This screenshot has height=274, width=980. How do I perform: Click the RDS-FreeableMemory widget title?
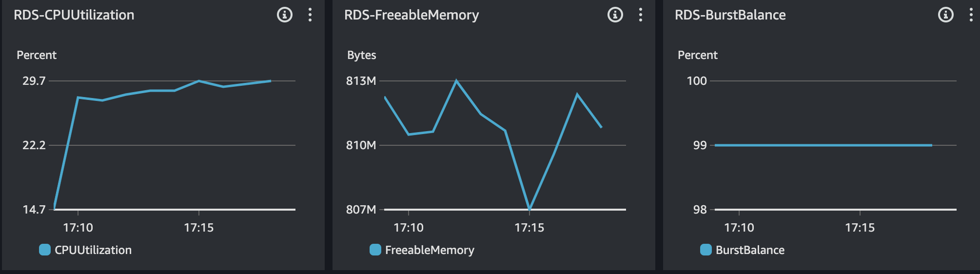click(x=412, y=15)
